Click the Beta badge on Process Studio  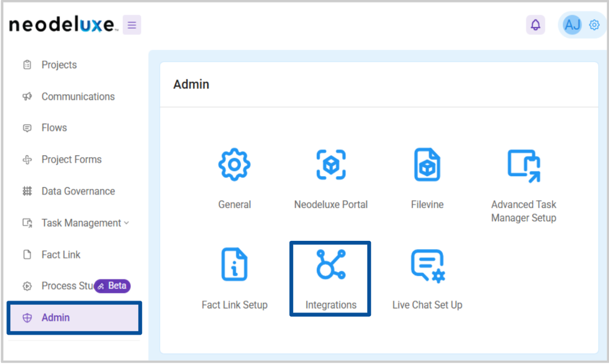(x=112, y=286)
